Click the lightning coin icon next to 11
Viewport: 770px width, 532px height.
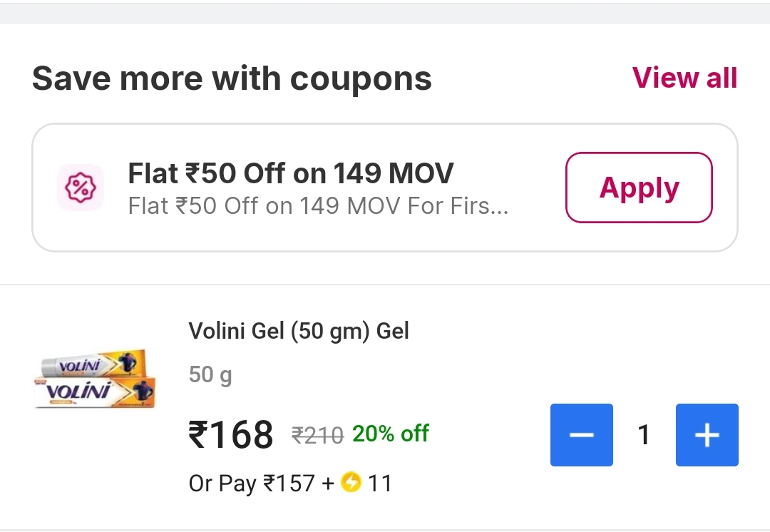(x=351, y=483)
